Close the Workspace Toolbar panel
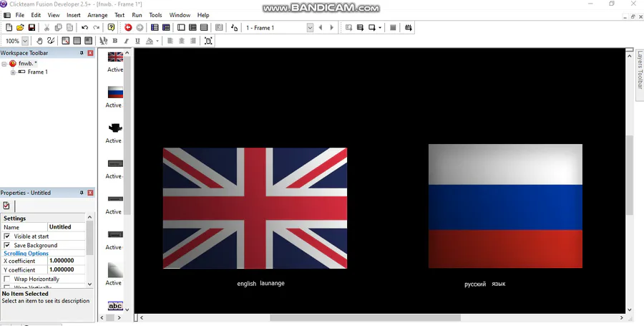This screenshot has width=644, height=326. pyautogui.click(x=90, y=53)
